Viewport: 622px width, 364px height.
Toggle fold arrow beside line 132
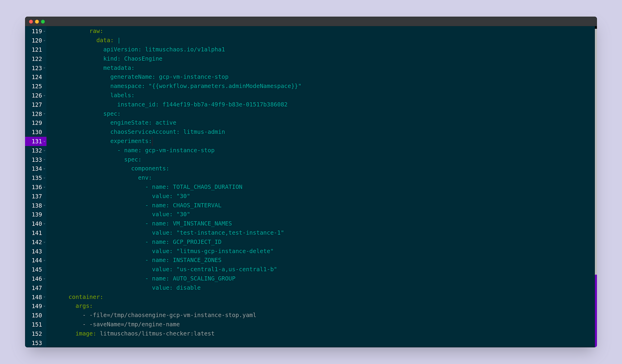(44, 151)
